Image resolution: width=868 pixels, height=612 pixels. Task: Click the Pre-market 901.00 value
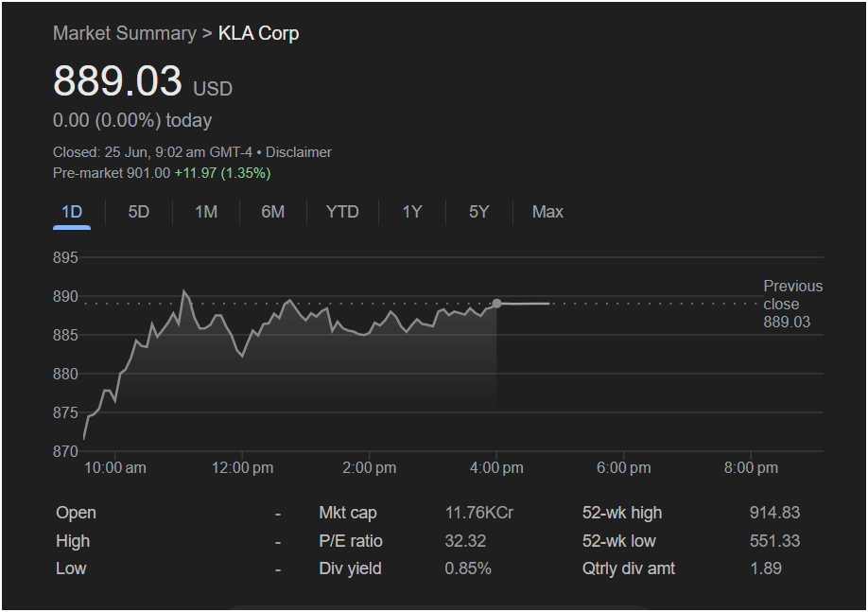pyautogui.click(x=112, y=173)
